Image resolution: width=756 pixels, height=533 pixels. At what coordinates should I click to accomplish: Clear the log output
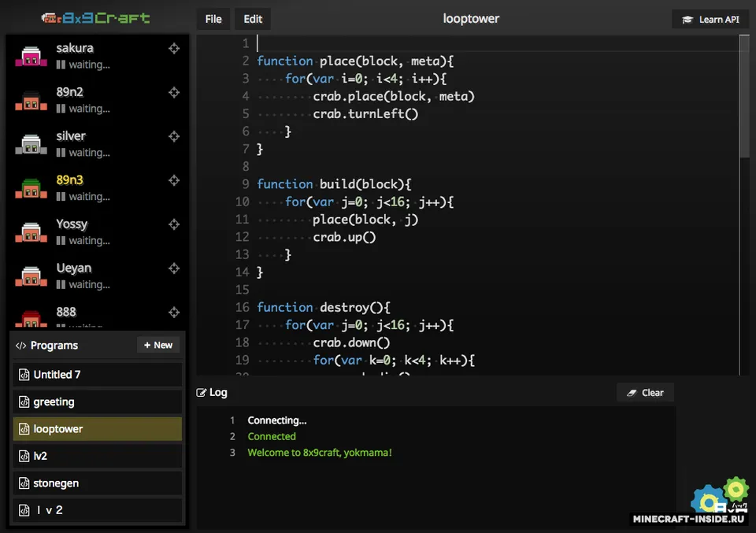click(645, 393)
